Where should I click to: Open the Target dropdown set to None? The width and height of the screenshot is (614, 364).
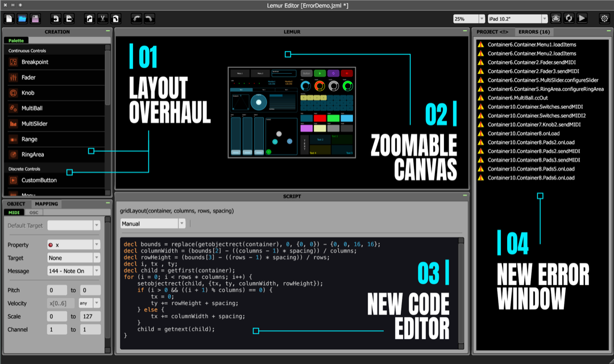point(73,258)
